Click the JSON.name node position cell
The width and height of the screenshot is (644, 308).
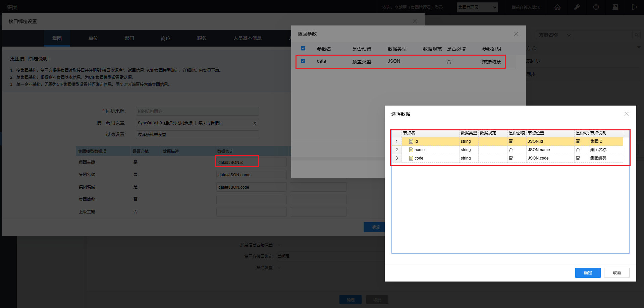(x=550, y=150)
